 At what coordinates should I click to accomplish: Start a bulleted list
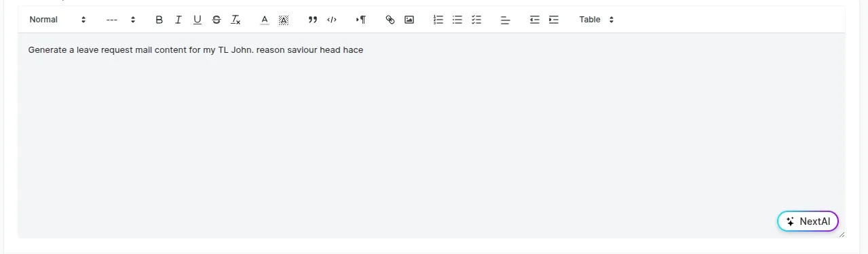point(457,20)
